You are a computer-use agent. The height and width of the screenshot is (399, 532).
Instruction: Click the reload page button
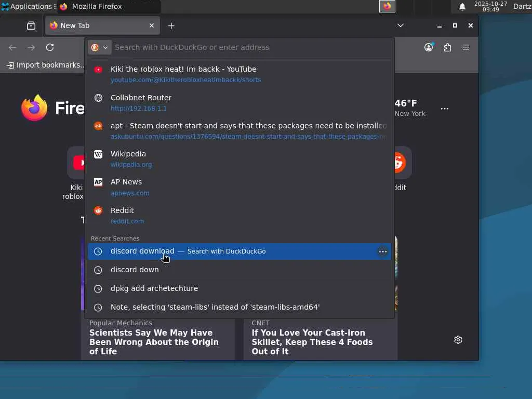tap(50, 47)
